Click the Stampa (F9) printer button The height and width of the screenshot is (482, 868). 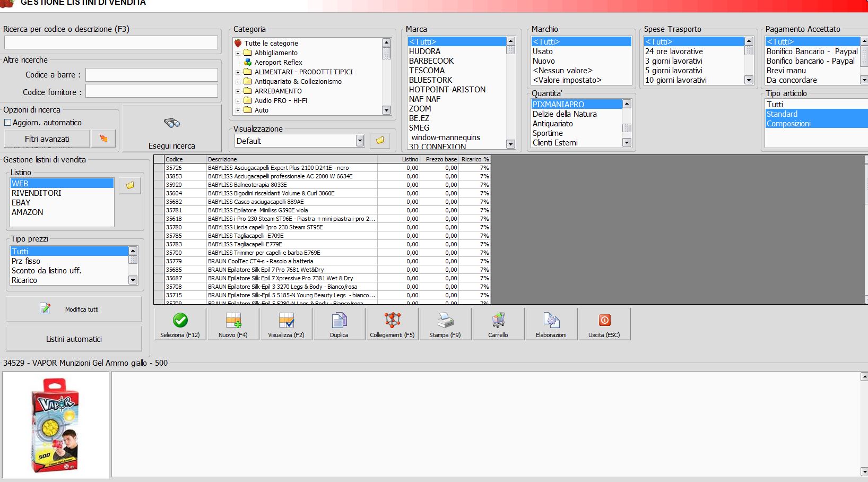(445, 324)
